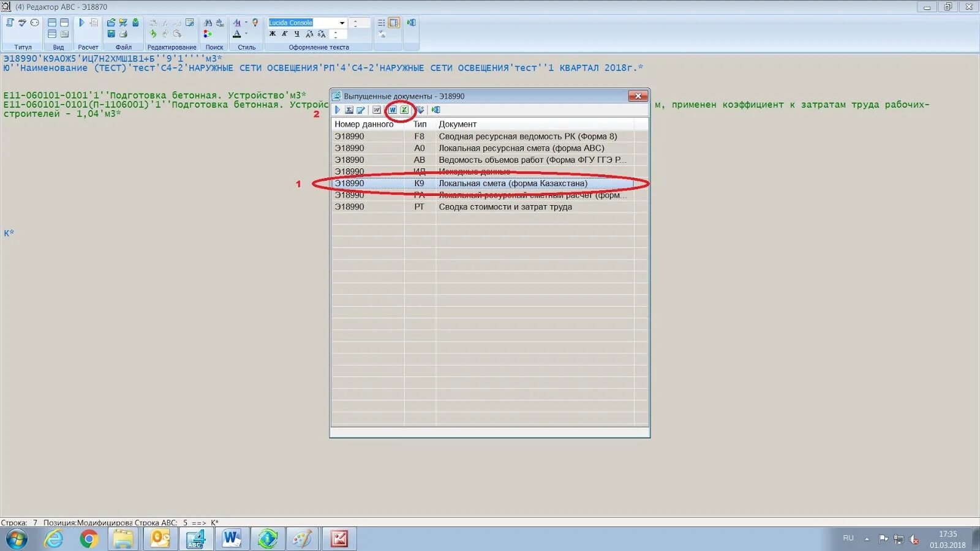Click the blue play arrow in Выпущенные документы dialog
980x551 pixels.
coord(337,110)
